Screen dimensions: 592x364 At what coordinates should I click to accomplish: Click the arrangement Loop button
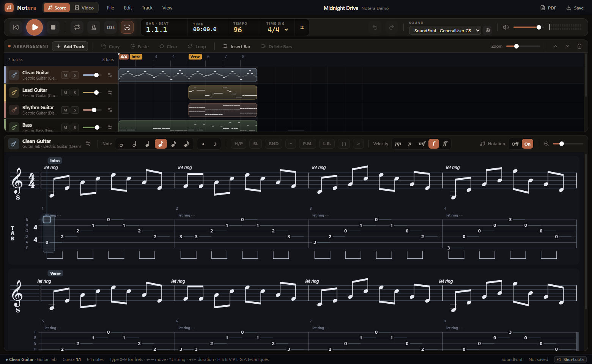(197, 46)
